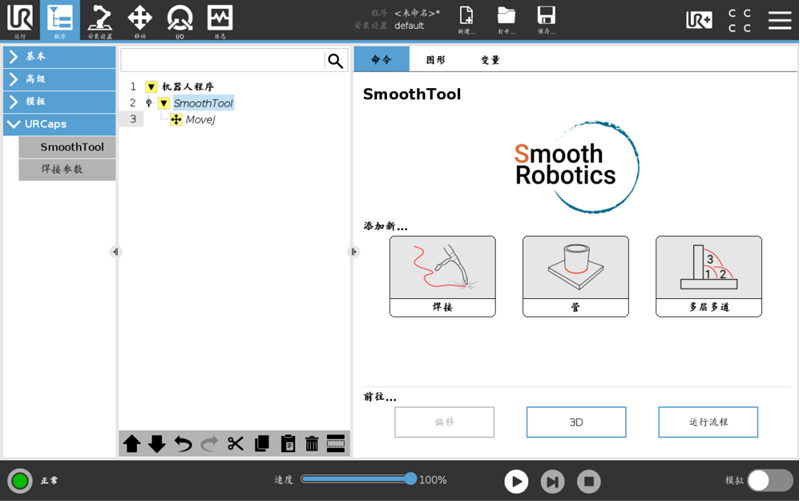Open program folder icon
This screenshot has width=800, height=501.
coord(506,19)
